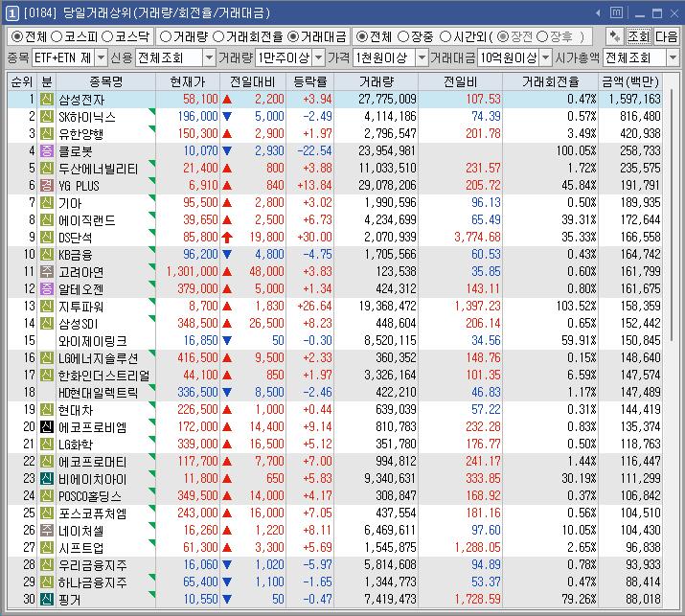Viewport: 685px width, 616px height.
Task: Open the stock 삼성전자
Action: tap(81, 100)
